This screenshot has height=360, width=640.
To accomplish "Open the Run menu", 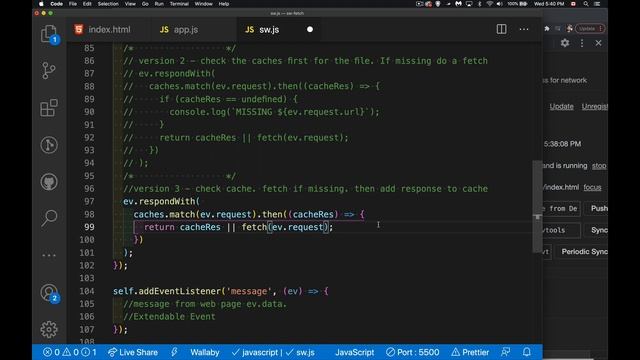I will click(x=159, y=4).
